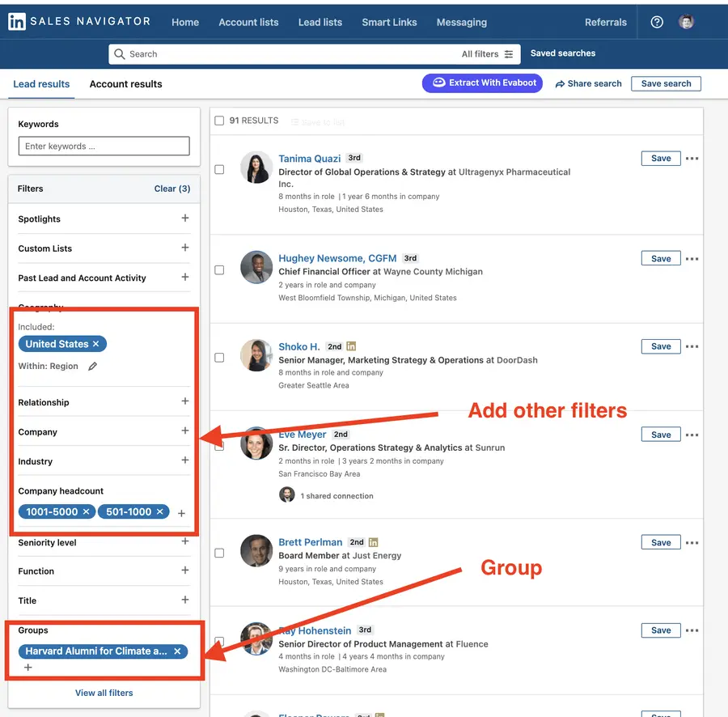Viewport: 728px width, 717px height.
Task: Click Extract With Evaboot button
Action: point(482,83)
